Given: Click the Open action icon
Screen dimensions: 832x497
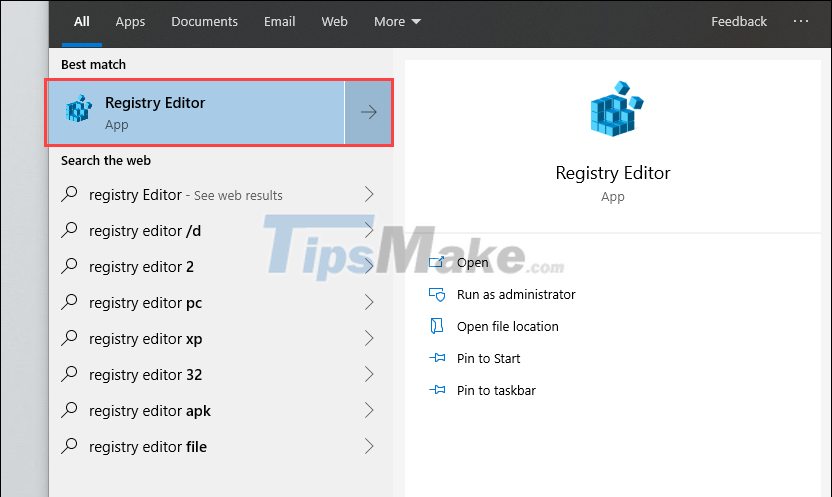Looking at the screenshot, I should [437, 261].
